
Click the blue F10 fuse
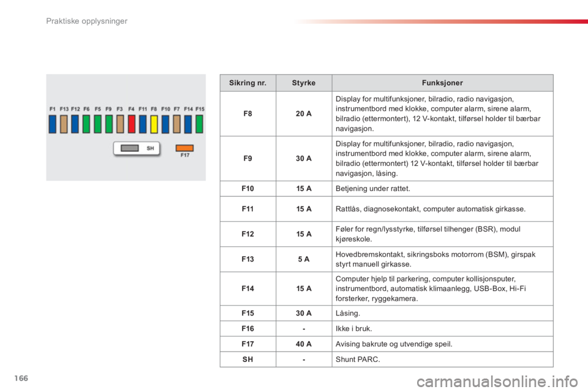tap(165, 124)
